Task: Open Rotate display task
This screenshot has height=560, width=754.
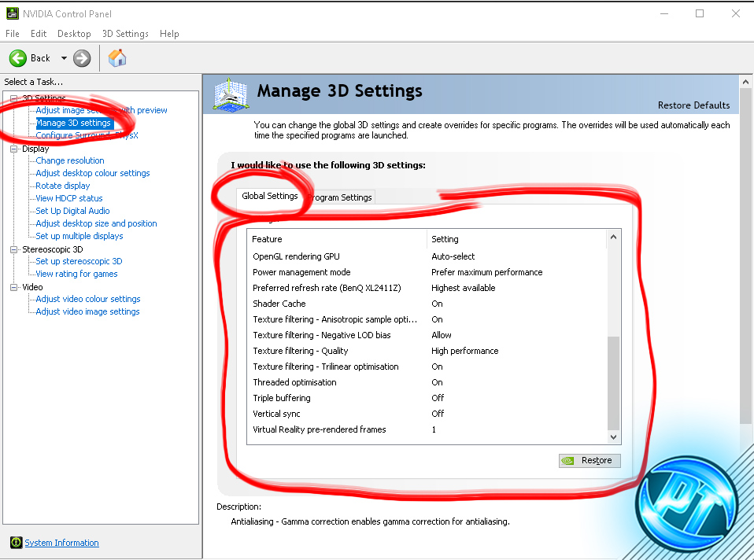Action: tap(62, 186)
